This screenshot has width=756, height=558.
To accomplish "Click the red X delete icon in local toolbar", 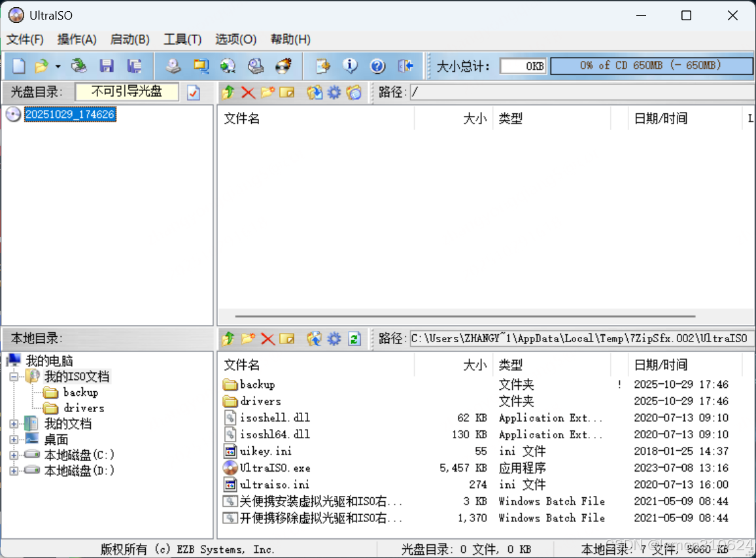I will (267, 339).
